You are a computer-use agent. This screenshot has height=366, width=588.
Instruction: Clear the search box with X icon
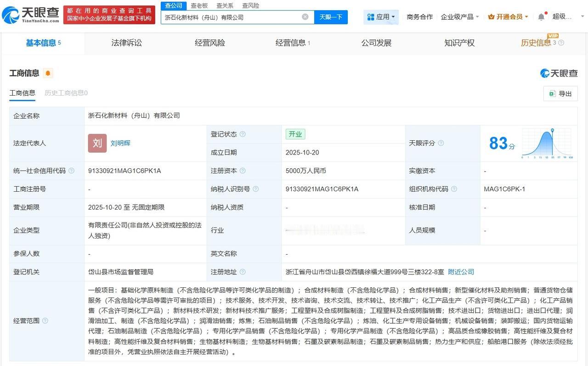point(305,17)
